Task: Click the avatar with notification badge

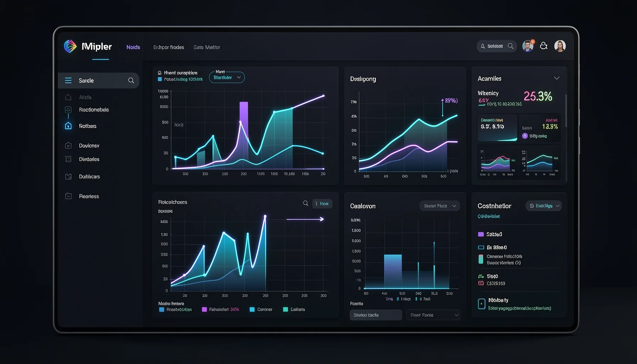Action: tap(528, 46)
